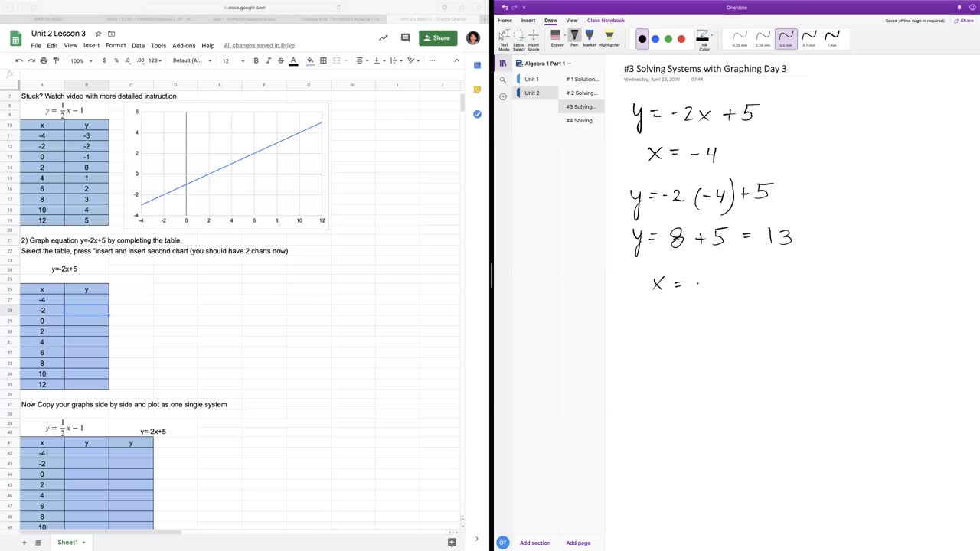Select black ink color swatch
Image resolution: width=980 pixels, height=551 pixels.
[x=642, y=39]
